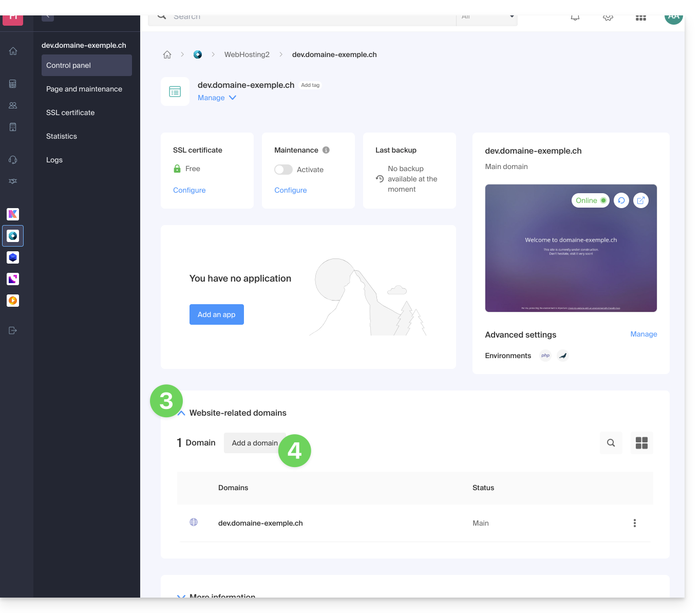700x613 pixels.
Task: Click the logout icon in sidebar
Action: click(13, 330)
